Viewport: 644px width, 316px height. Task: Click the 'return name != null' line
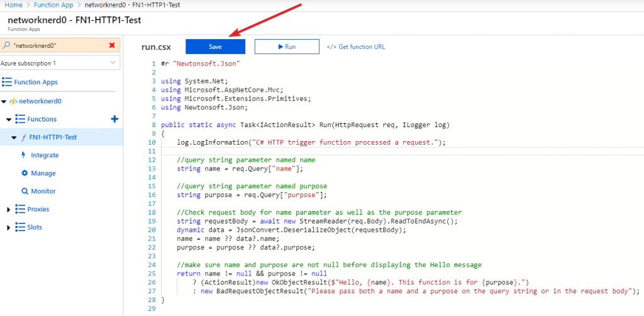(x=252, y=274)
